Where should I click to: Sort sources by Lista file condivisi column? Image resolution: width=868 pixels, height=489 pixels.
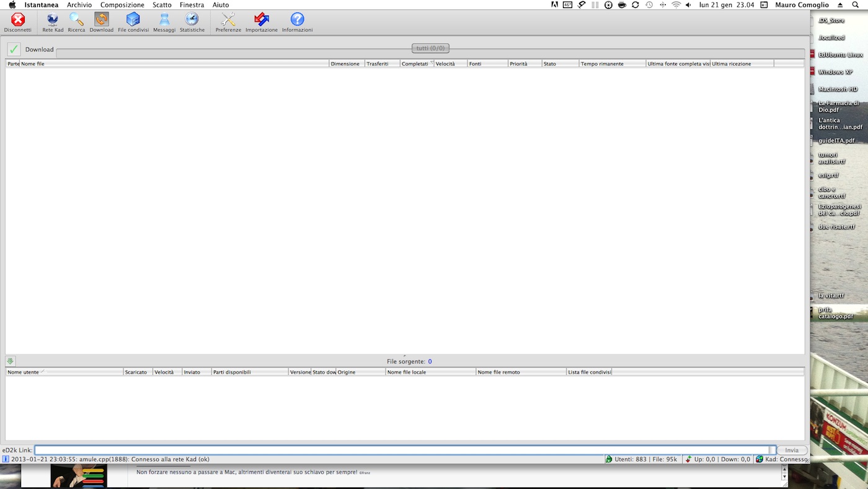tap(589, 372)
